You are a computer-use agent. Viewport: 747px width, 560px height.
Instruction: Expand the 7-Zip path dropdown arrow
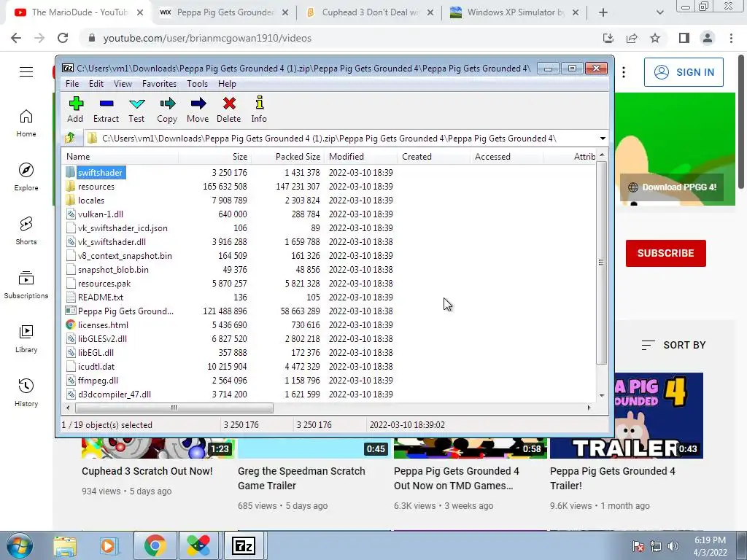pyautogui.click(x=603, y=139)
